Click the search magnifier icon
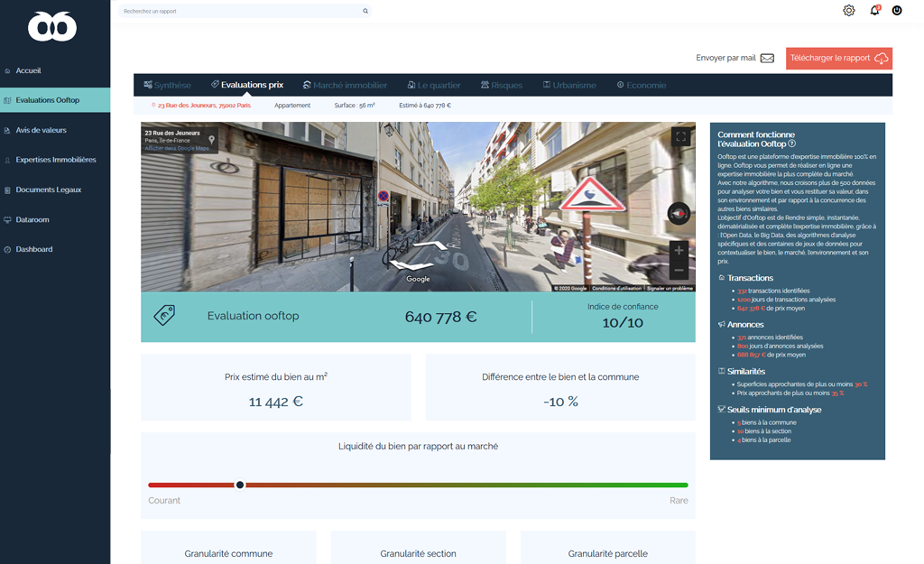This screenshot has width=924, height=564. tap(365, 11)
